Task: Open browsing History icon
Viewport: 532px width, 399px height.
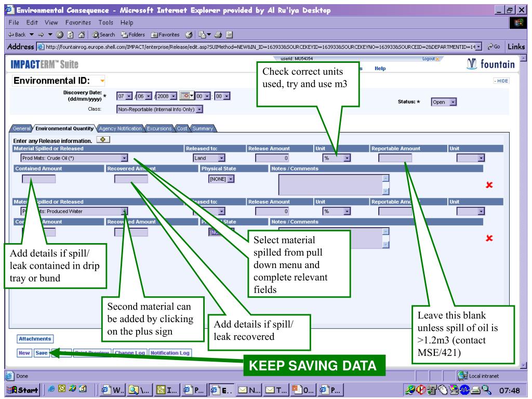Action: [x=189, y=35]
